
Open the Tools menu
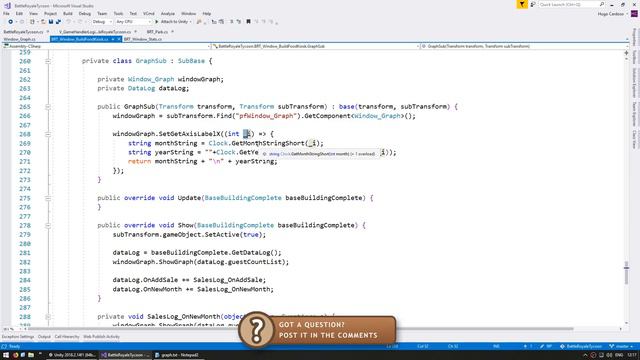click(118, 13)
